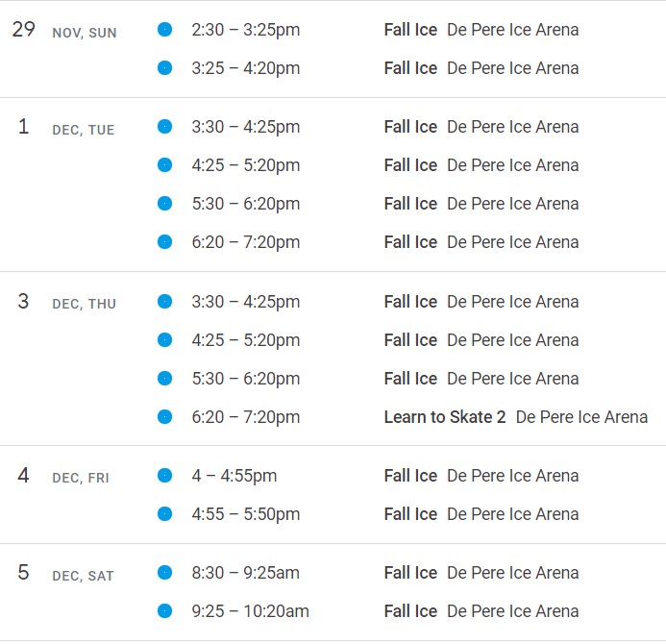Select date 29 Nov, Sun
The height and width of the screenshot is (644, 666).
click(64, 30)
